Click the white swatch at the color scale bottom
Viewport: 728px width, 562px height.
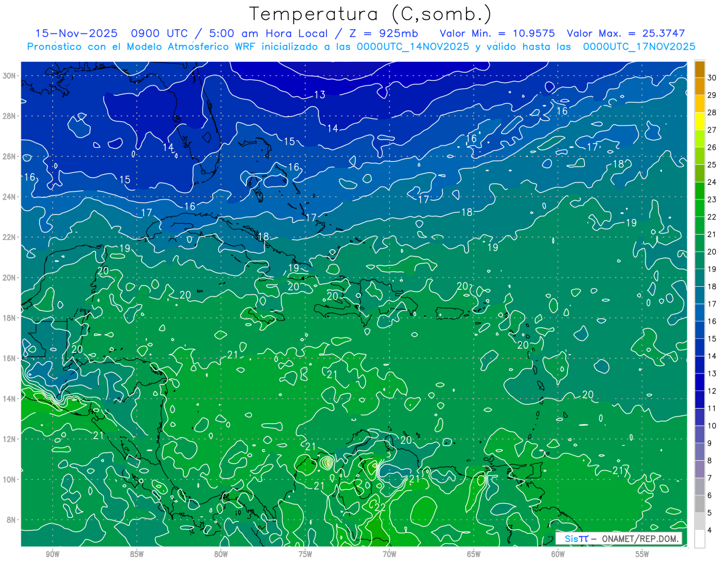point(699,539)
